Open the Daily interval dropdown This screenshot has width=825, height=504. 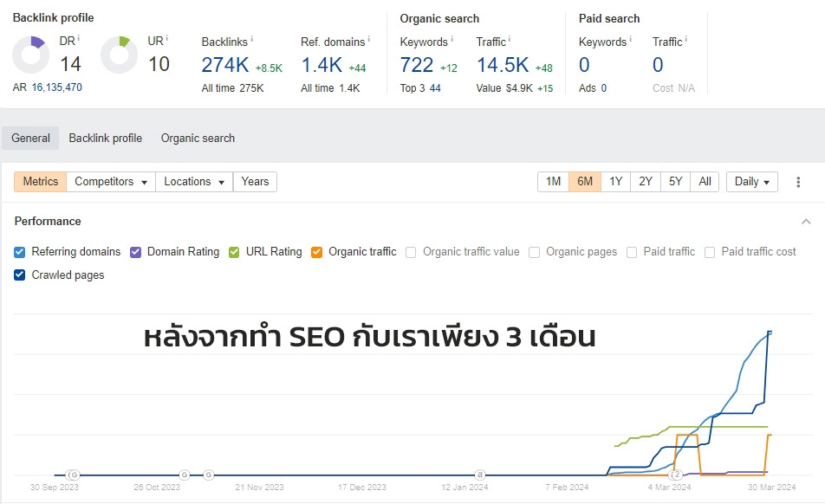(750, 182)
